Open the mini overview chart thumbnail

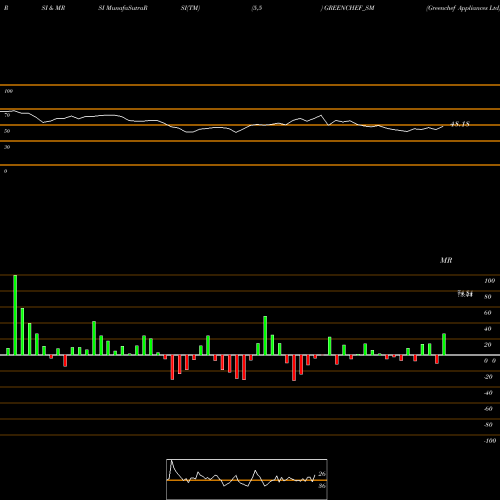coord(247,479)
